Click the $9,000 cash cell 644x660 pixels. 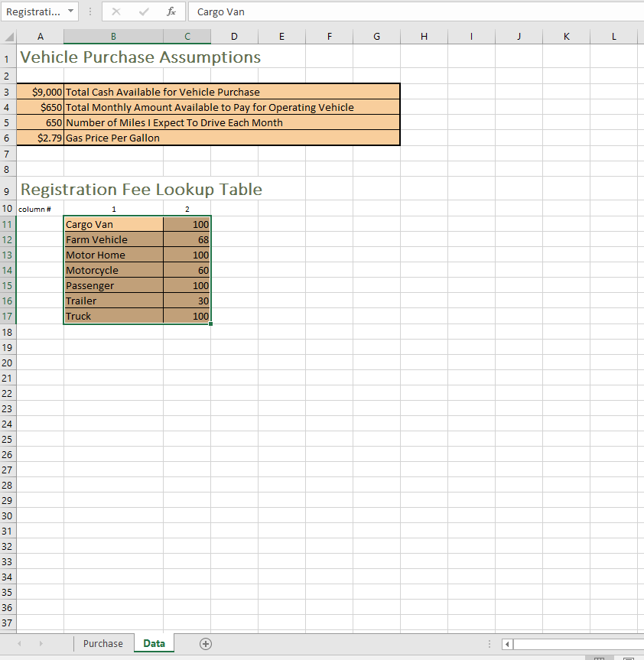41,92
